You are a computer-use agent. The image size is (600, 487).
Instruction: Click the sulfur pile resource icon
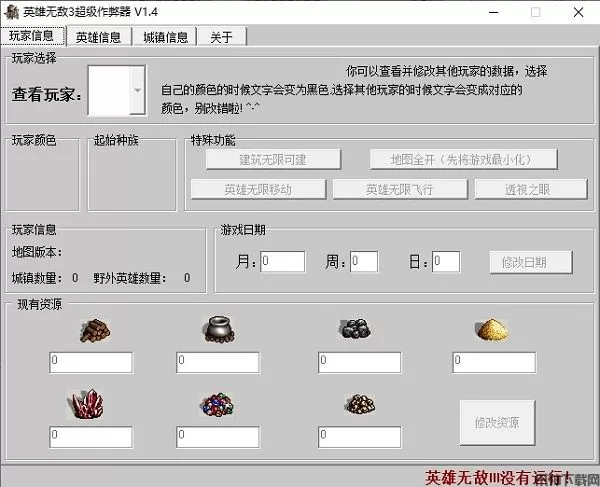pos(492,329)
